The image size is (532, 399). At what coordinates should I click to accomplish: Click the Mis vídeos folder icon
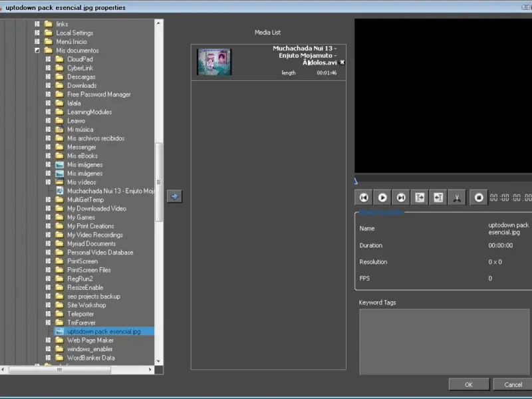[x=59, y=182]
